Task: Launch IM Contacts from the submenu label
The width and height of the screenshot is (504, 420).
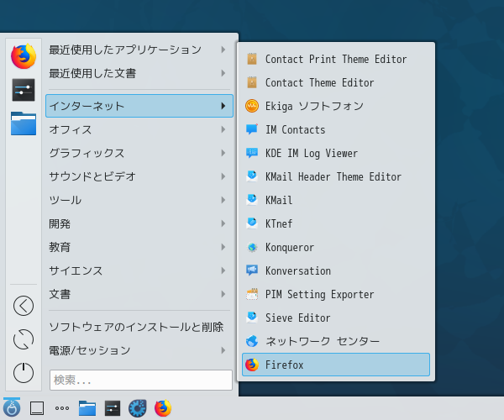Action: [x=295, y=130]
